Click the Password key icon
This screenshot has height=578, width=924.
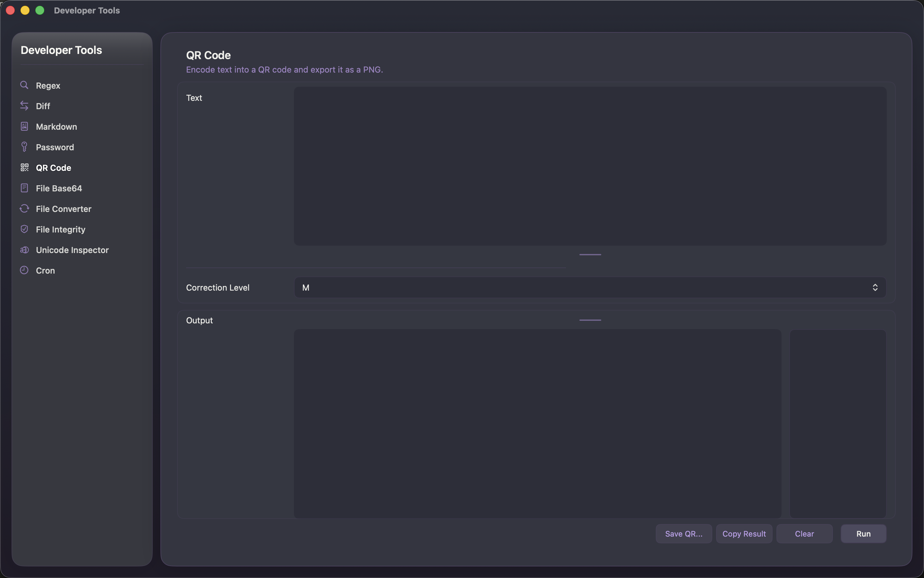point(24,147)
